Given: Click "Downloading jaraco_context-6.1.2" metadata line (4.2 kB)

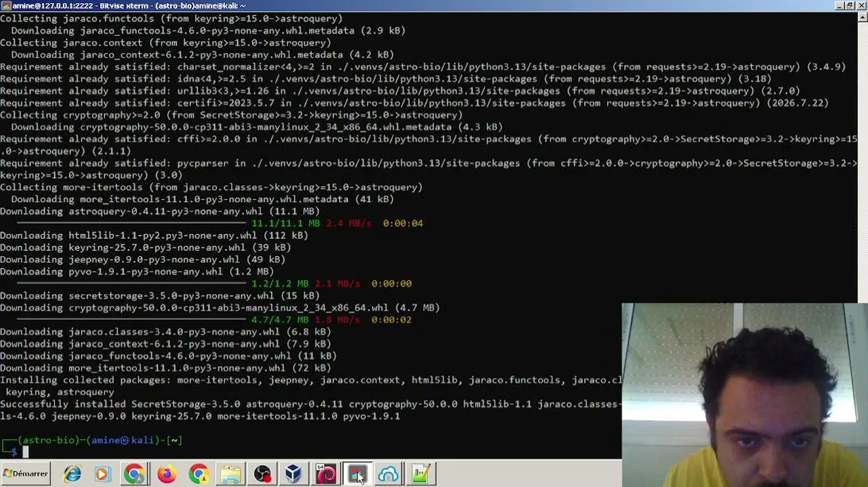Looking at the screenshot, I should tap(202, 55).
